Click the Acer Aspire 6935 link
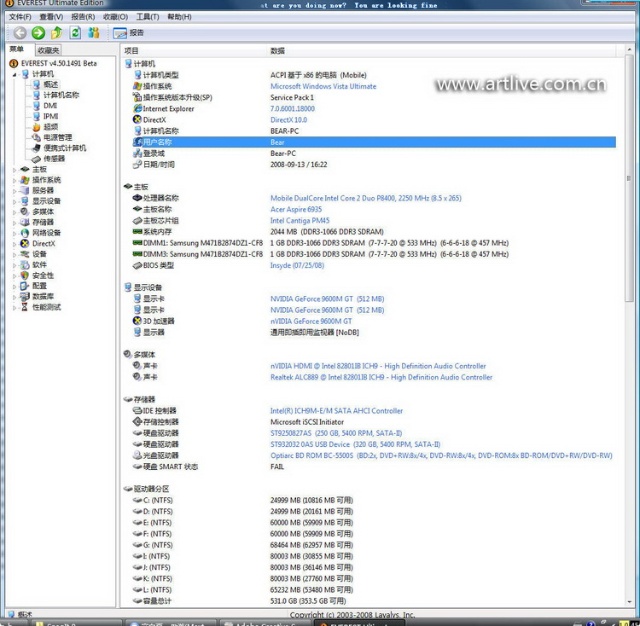Screen dimensions: 640x626 pyautogui.click(x=294, y=209)
